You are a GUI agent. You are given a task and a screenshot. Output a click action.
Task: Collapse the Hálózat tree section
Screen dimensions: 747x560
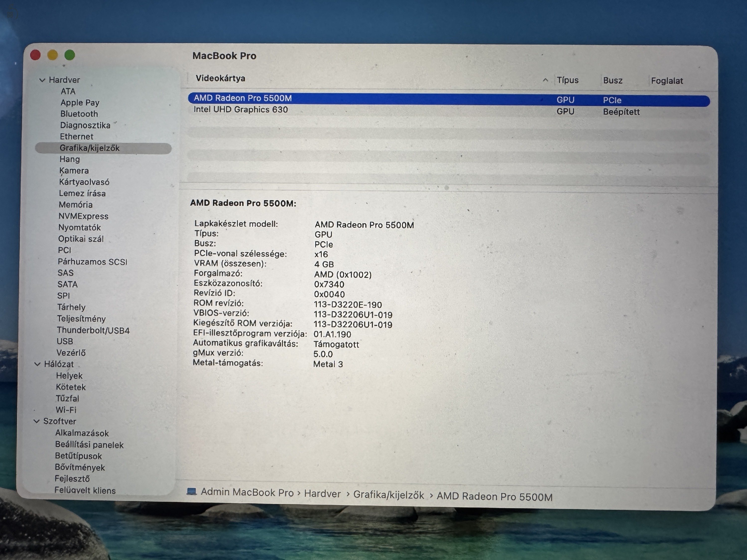coord(38,364)
